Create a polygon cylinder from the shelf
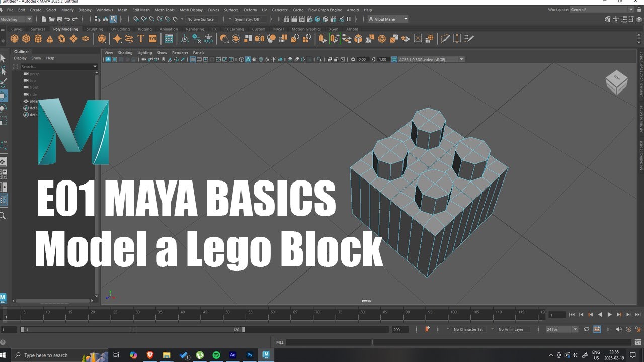644x362 pixels. click(38, 39)
